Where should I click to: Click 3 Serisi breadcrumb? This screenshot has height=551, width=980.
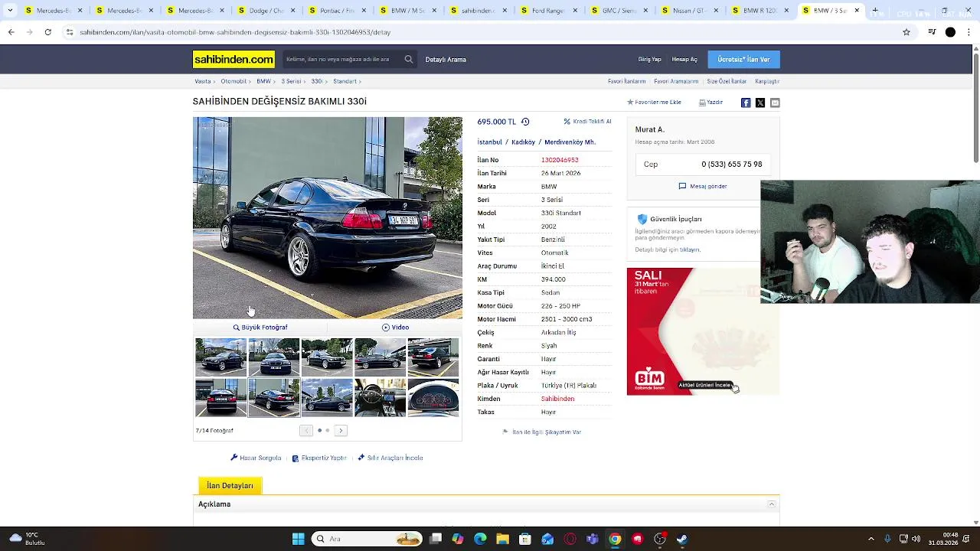pyautogui.click(x=291, y=81)
